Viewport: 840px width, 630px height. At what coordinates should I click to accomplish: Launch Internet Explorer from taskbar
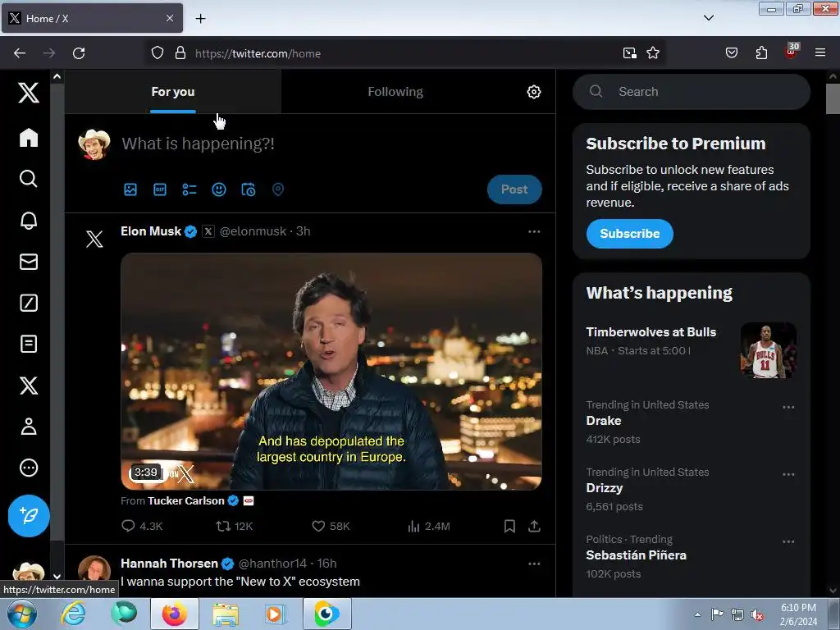(x=73, y=614)
